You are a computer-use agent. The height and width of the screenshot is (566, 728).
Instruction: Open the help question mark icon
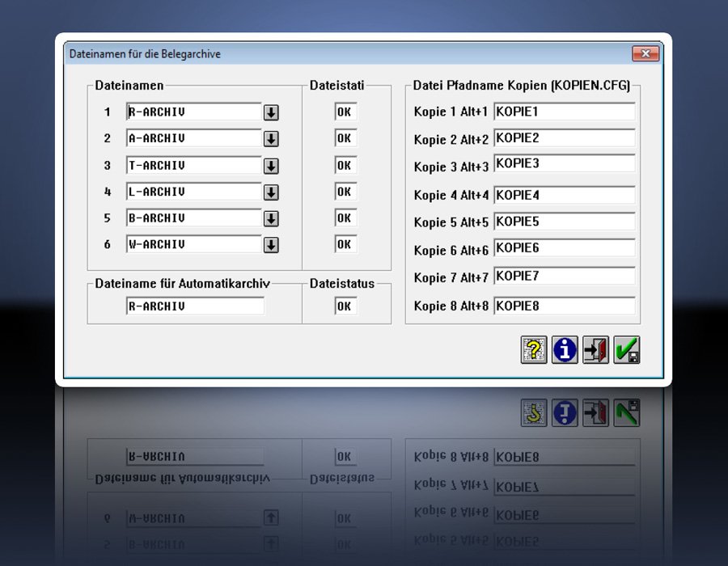[x=534, y=350]
